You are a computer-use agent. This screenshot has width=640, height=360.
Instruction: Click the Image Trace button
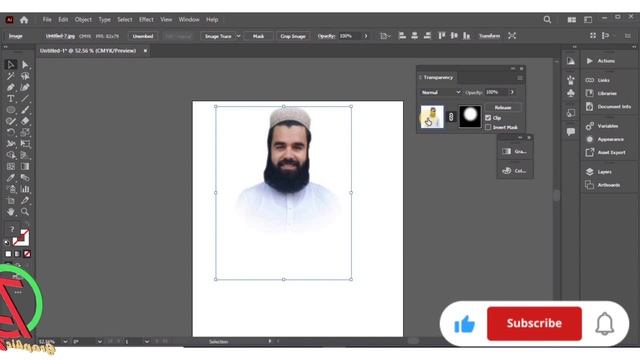218,36
